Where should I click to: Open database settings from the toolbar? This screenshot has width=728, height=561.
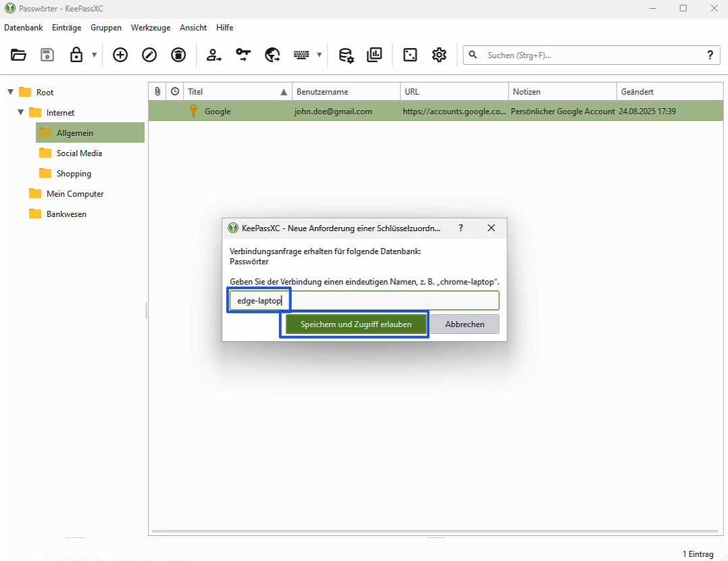(346, 55)
